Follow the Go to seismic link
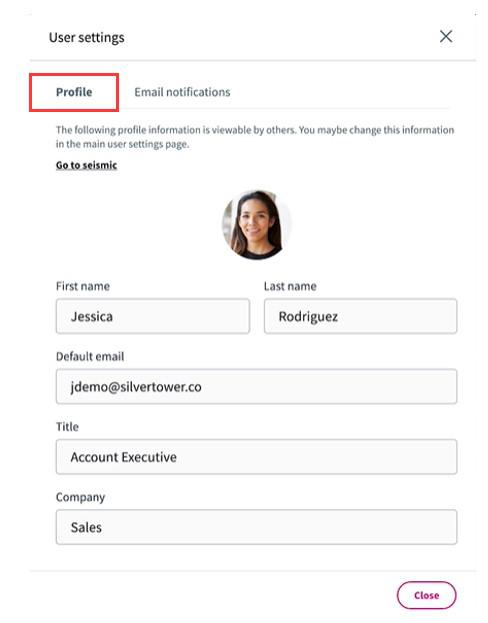This screenshot has height=623, width=488. (86, 165)
